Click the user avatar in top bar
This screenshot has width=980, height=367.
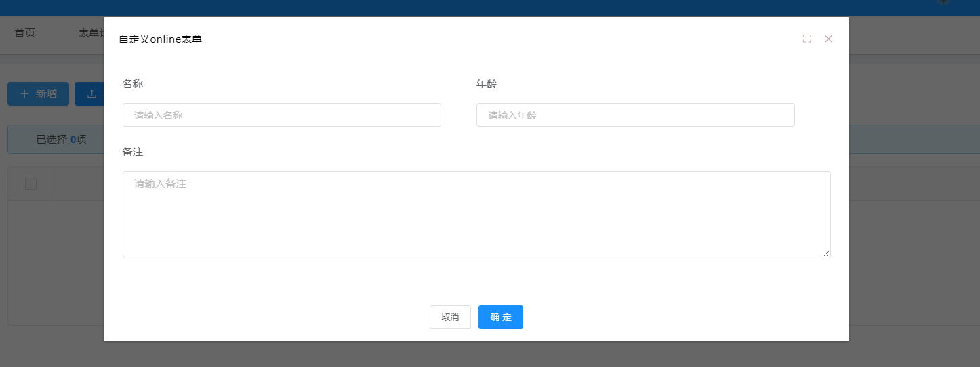tap(943, 2)
